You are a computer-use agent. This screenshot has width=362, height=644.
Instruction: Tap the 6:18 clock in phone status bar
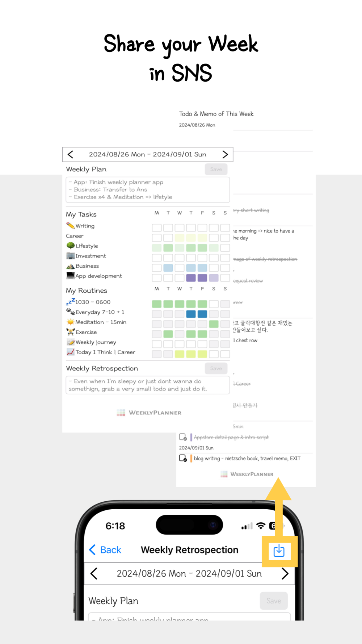(115, 526)
